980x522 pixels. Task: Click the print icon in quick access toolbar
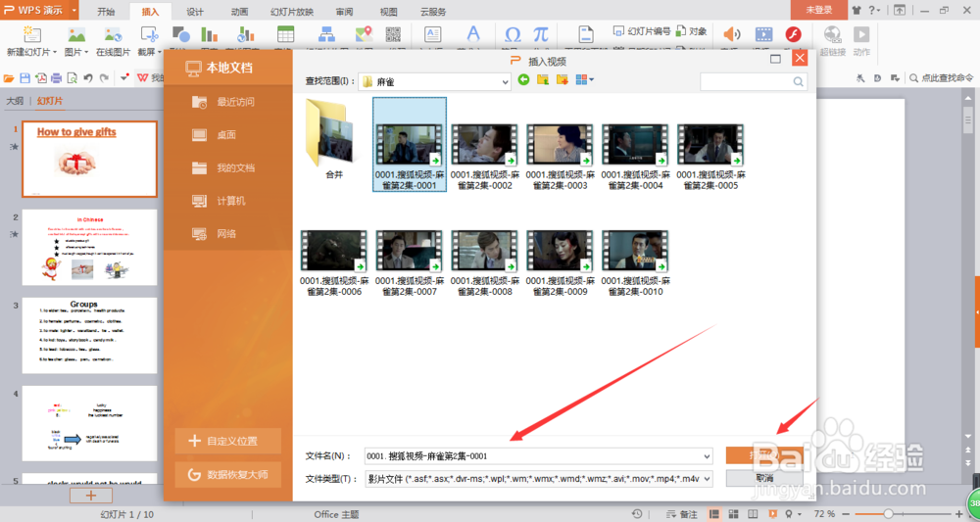click(56, 78)
